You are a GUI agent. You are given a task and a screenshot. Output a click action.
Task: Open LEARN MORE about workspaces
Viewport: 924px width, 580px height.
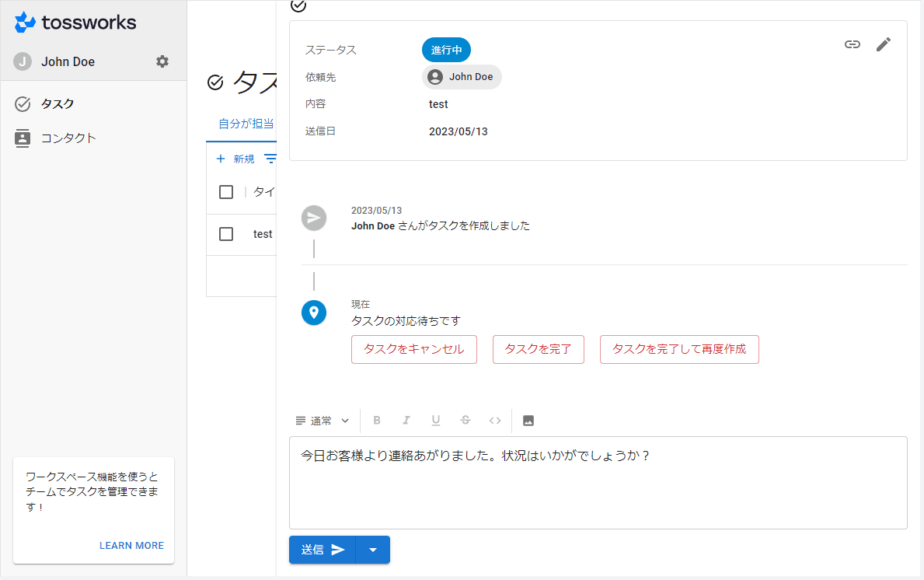(x=131, y=545)
